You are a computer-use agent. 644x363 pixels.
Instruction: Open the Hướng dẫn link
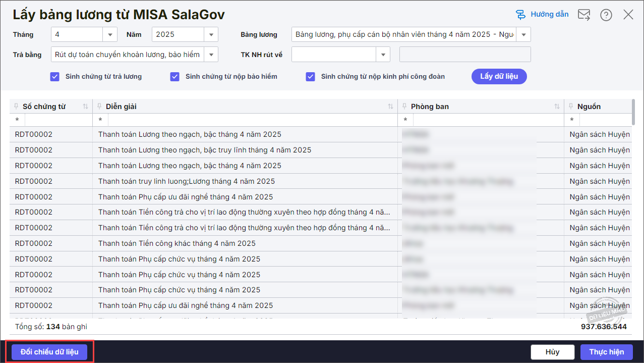click(x=549, y=14)
